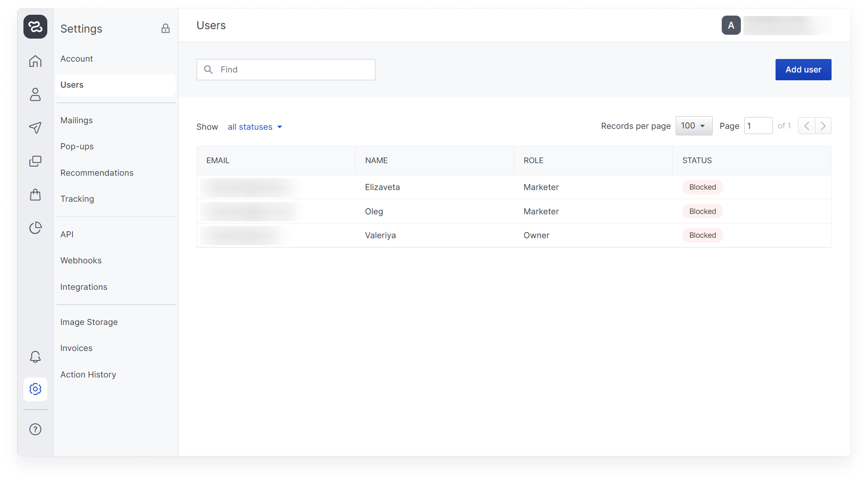Image resolution: width=868 pixels, height=482 pixels.
Task: Click the shopping bag sidebar icon
Action: (x=35, y=194)
